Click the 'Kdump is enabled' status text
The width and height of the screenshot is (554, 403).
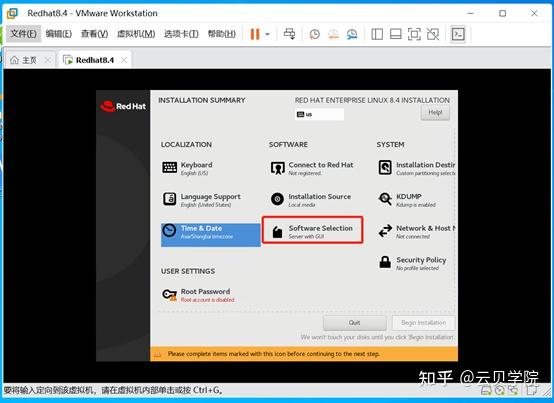coord(416,205)
